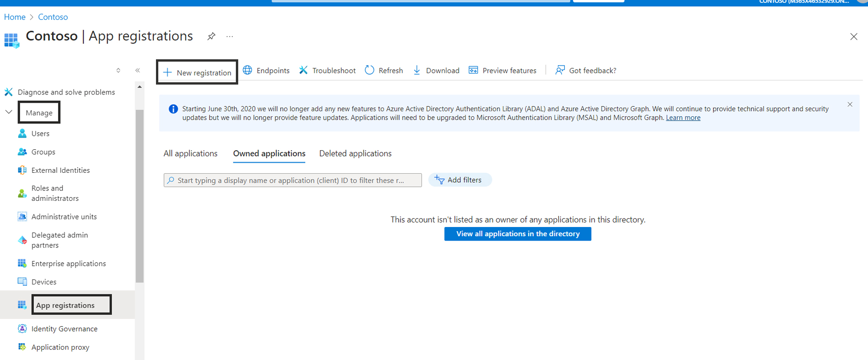The image size is (868, 360).
Task: Click the Roles and administrators icon
Action: pyautogui.click(x=22, y=194)
